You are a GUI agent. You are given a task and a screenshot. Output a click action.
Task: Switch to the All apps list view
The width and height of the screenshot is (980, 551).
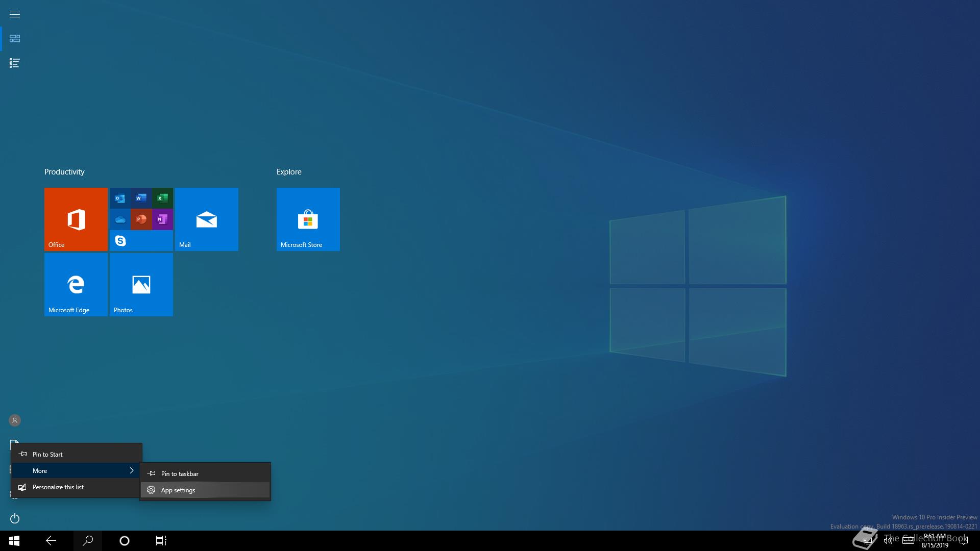tap(15, 63)
